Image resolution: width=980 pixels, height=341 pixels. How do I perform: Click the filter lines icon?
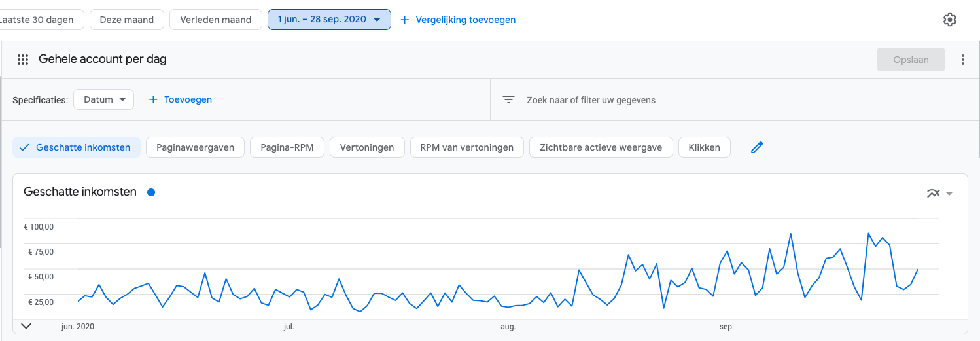[x=508, y=99]
